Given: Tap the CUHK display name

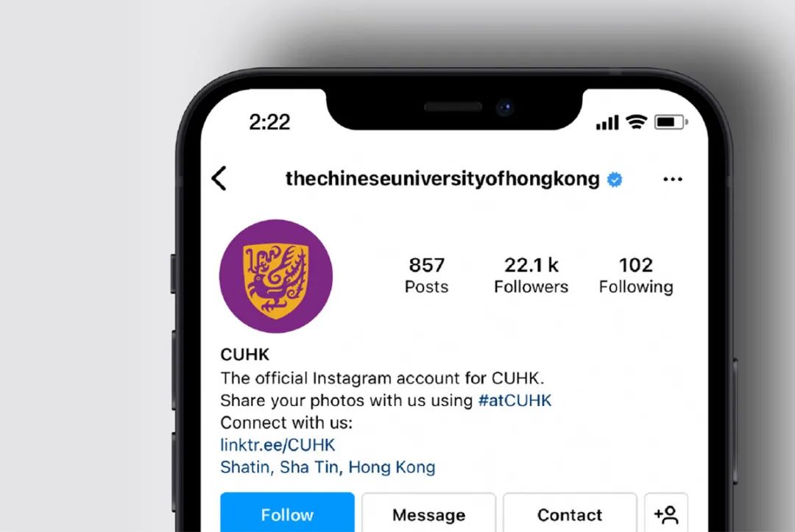Looking at the screenshot, I should [x=244, y=354].
